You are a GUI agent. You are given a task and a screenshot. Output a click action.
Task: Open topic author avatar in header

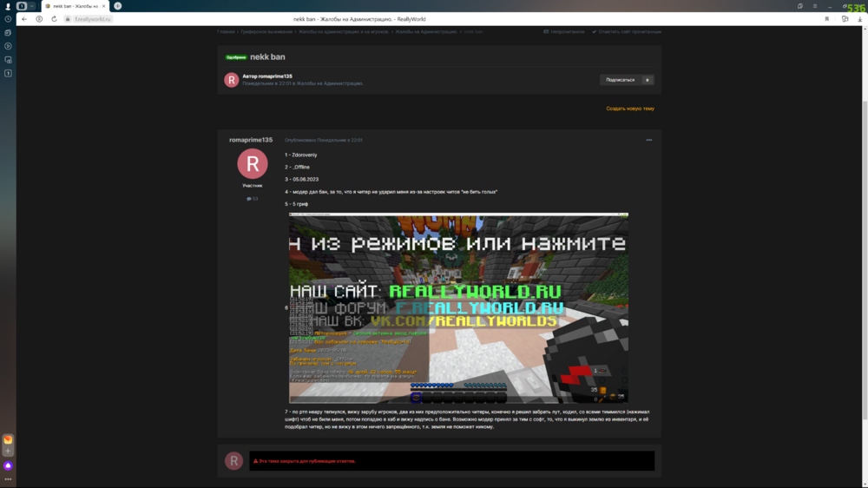tap(232, 80)
